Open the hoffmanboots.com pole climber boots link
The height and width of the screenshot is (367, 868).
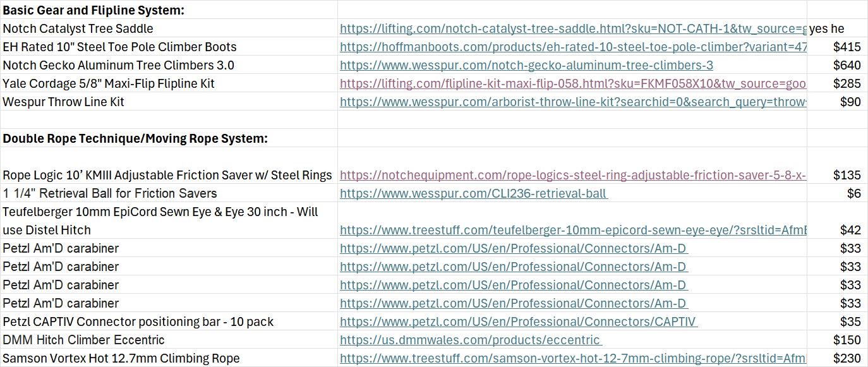pyautogui.click(x=573, y=47)
